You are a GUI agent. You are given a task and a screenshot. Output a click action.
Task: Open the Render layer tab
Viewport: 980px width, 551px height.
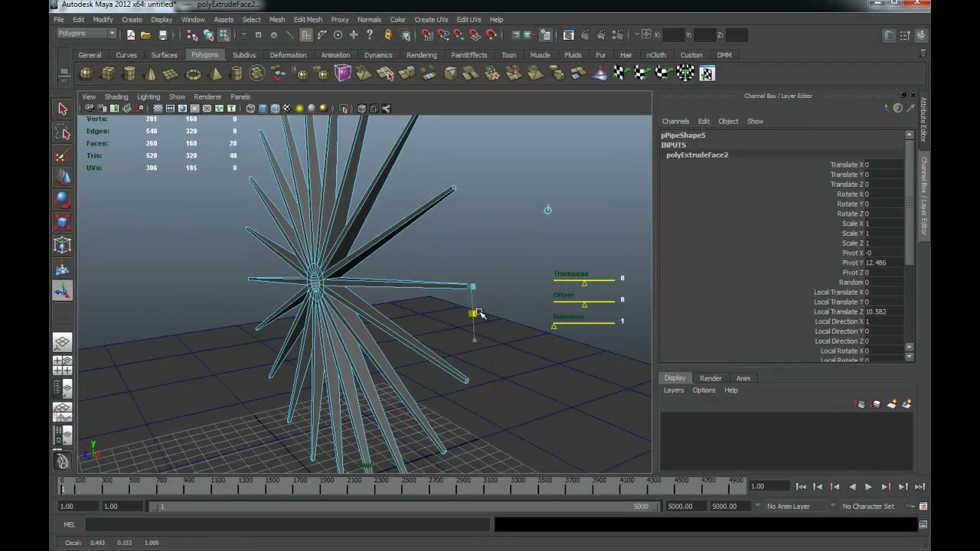710,378
